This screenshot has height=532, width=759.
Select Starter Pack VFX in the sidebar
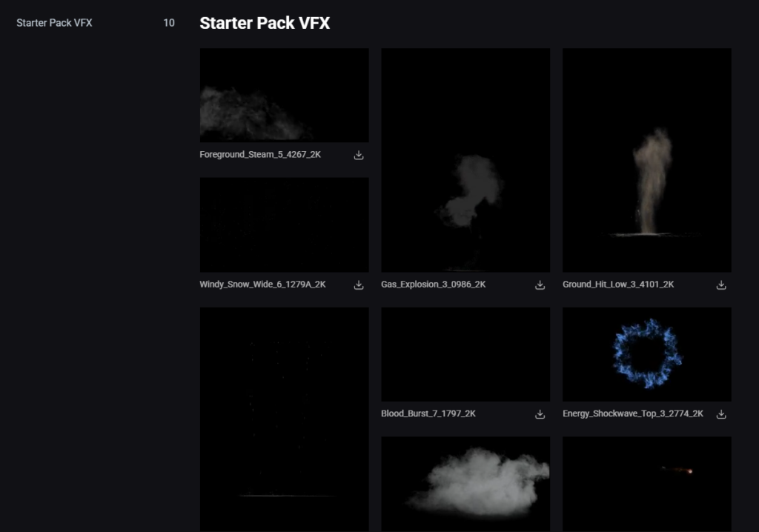coord(54,23)
